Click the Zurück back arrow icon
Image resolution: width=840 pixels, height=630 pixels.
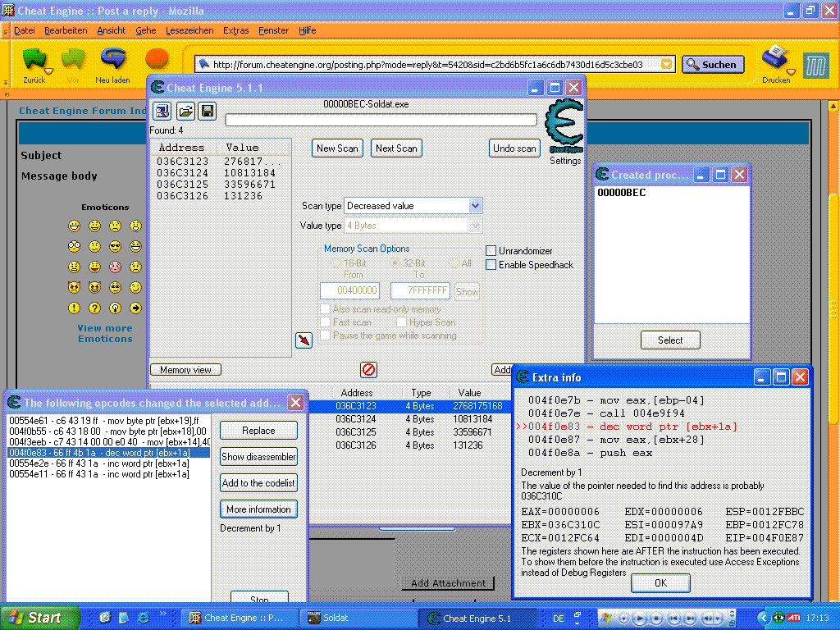click(x=34, y=60)
